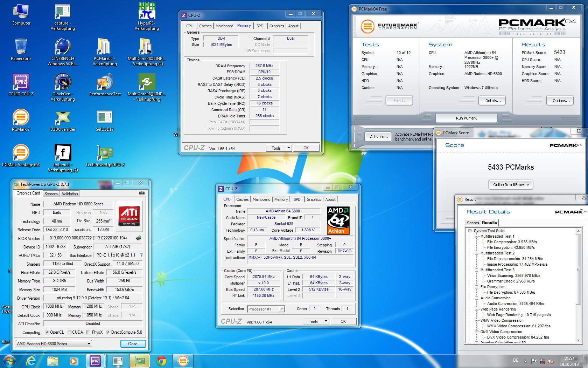Open Windows Media Player taskbar icon
This screenshot has height=368, width=588.
click(73, 361)
